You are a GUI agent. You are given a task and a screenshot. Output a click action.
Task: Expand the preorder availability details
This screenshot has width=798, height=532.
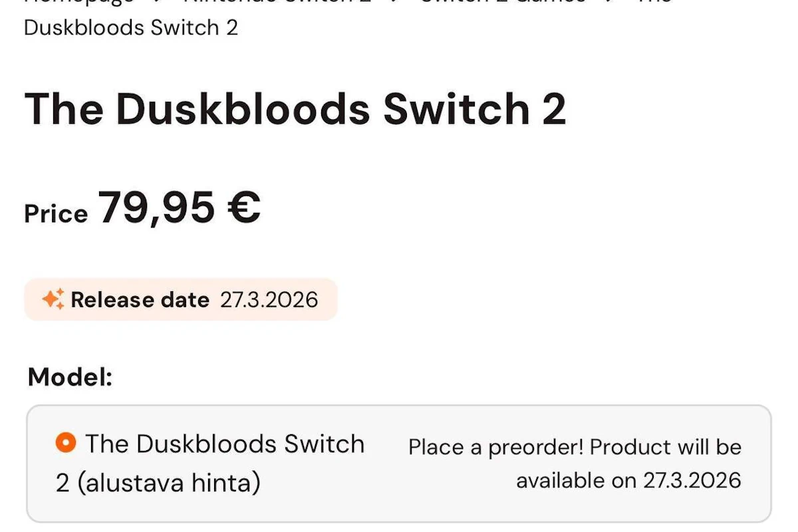pos(575,464)
